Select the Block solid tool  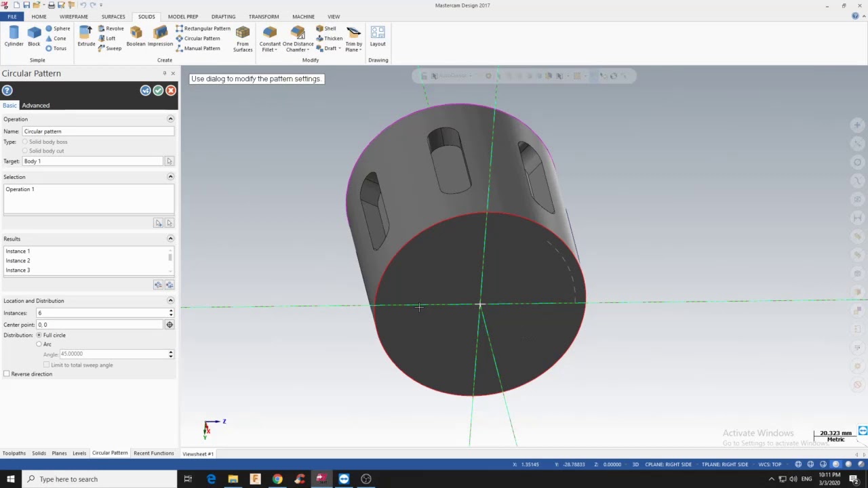[x=34, y=37]
